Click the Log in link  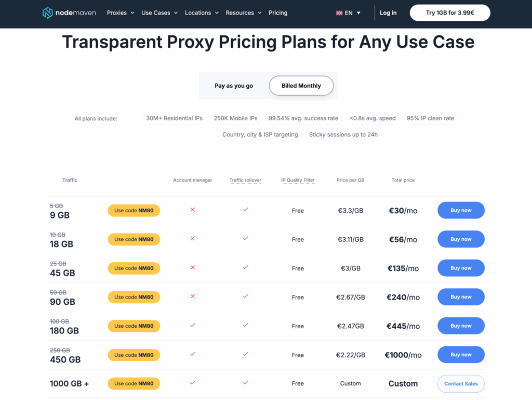(x=388, y=12)
